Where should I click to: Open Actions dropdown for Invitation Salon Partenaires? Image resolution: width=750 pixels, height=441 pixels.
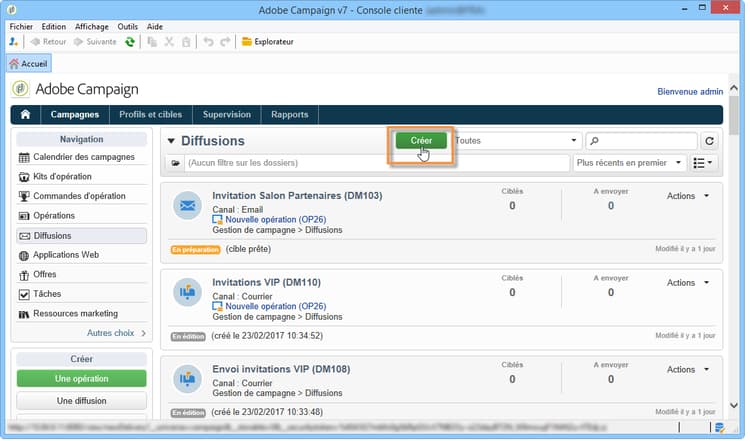[x=688, y=196]
